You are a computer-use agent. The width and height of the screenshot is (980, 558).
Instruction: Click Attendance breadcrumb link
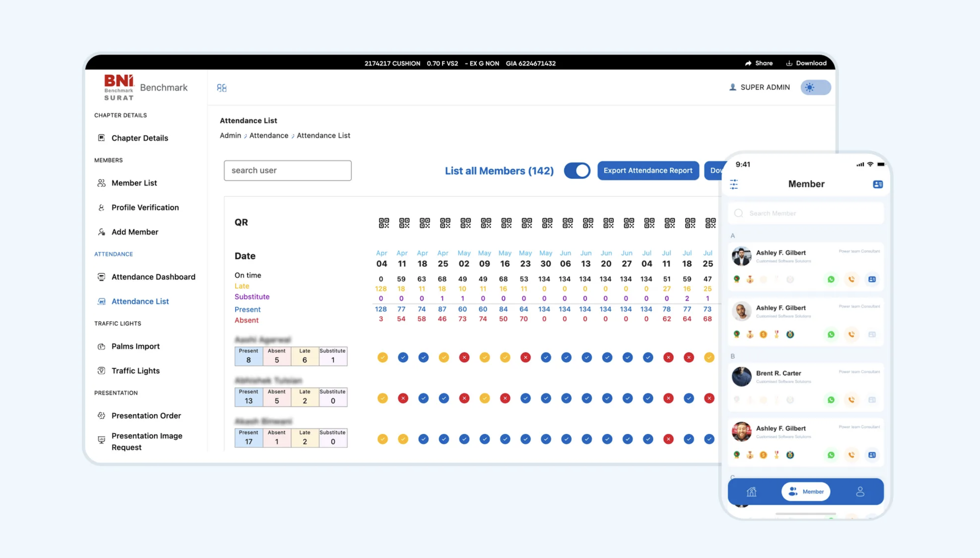269,135
